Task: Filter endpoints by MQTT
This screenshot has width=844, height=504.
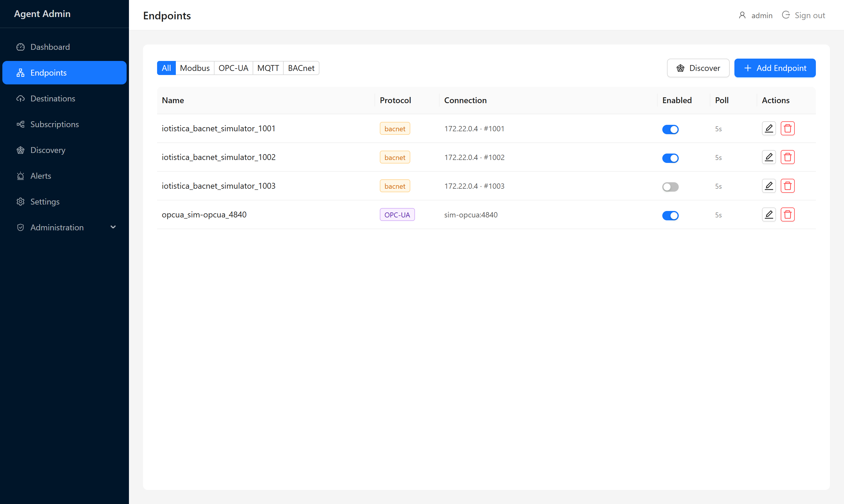Action: (x=268, y=68)
